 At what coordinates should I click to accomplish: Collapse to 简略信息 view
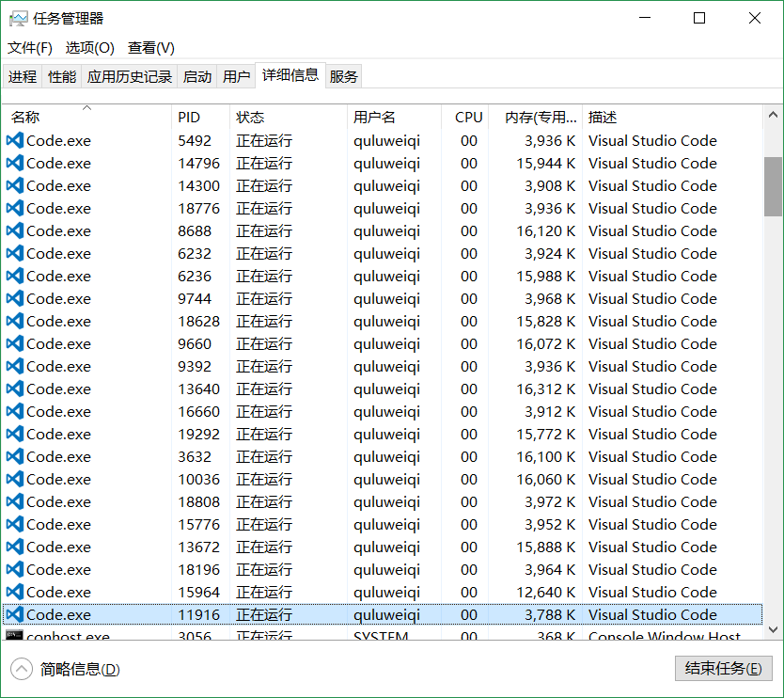56,669
